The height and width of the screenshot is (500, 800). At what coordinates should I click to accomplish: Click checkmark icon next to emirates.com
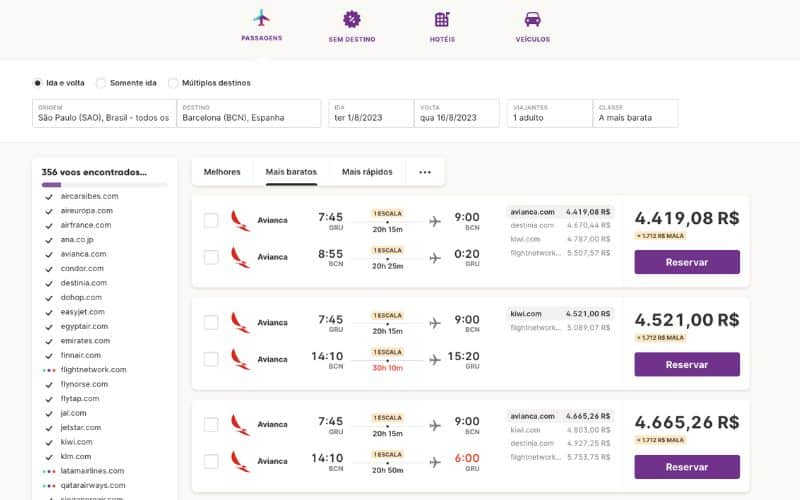pos(49,341)
